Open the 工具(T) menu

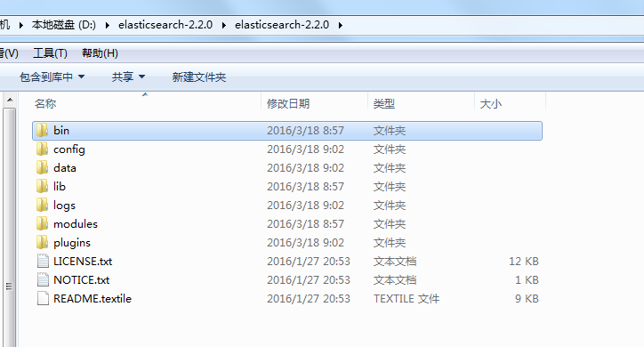[x=50, y=53]
